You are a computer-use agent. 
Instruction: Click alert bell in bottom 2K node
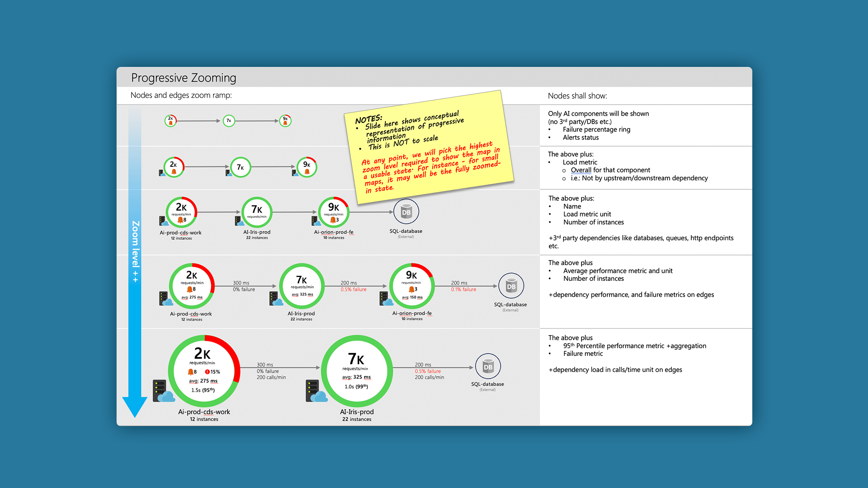pyautogui.click(x=191, y=372)
